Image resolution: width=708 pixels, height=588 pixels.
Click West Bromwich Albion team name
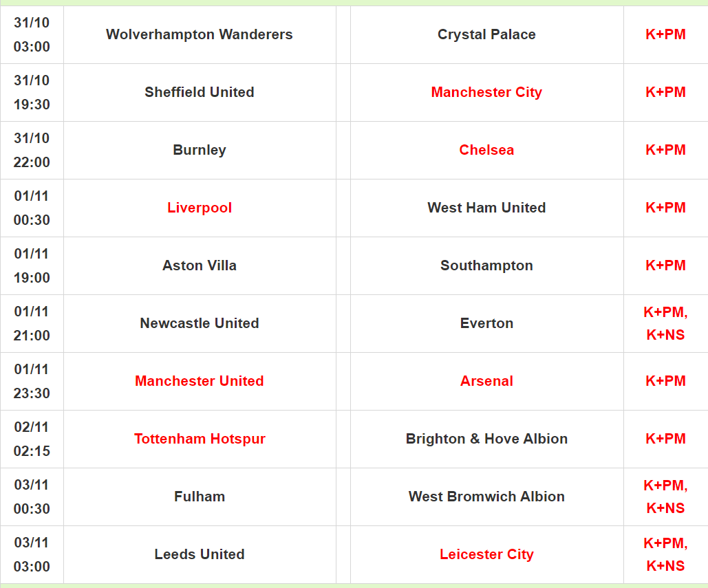[x=486, y=497]
